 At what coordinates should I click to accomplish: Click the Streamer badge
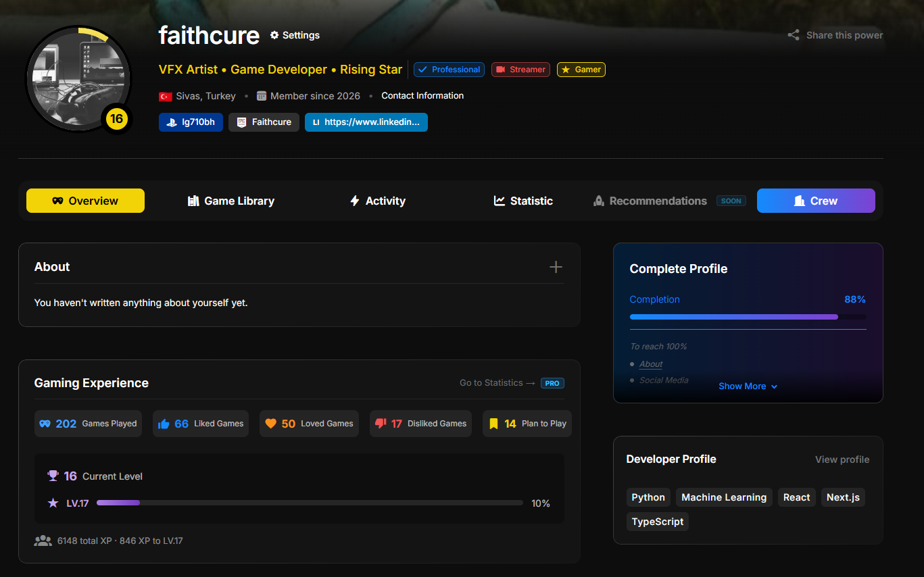coord(520,70)
